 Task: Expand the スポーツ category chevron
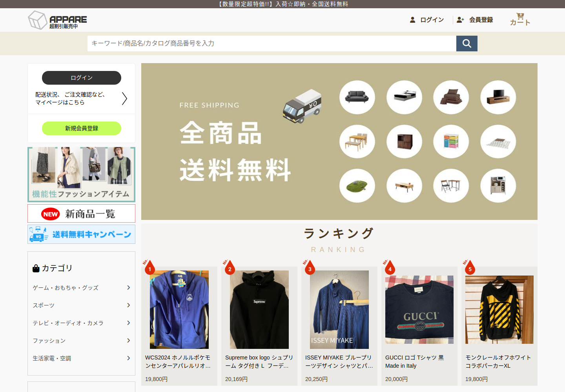(x=128, y=305)
